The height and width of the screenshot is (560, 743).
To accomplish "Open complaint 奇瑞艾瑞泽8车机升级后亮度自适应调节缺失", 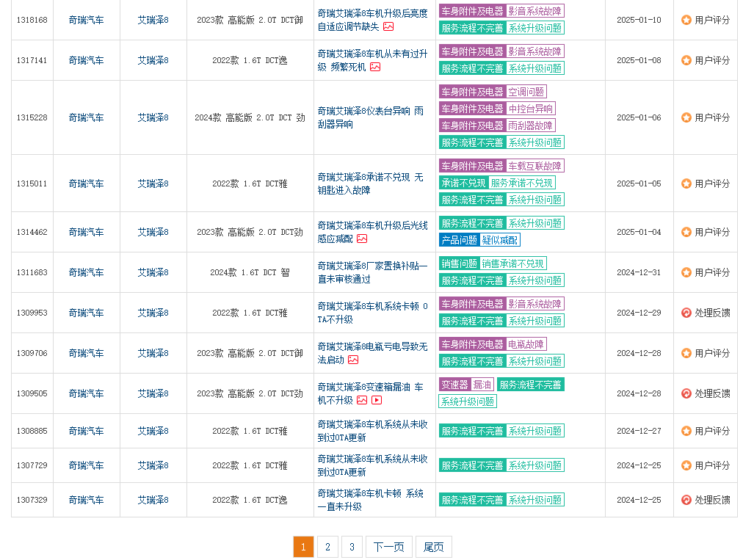I will 372,20.
